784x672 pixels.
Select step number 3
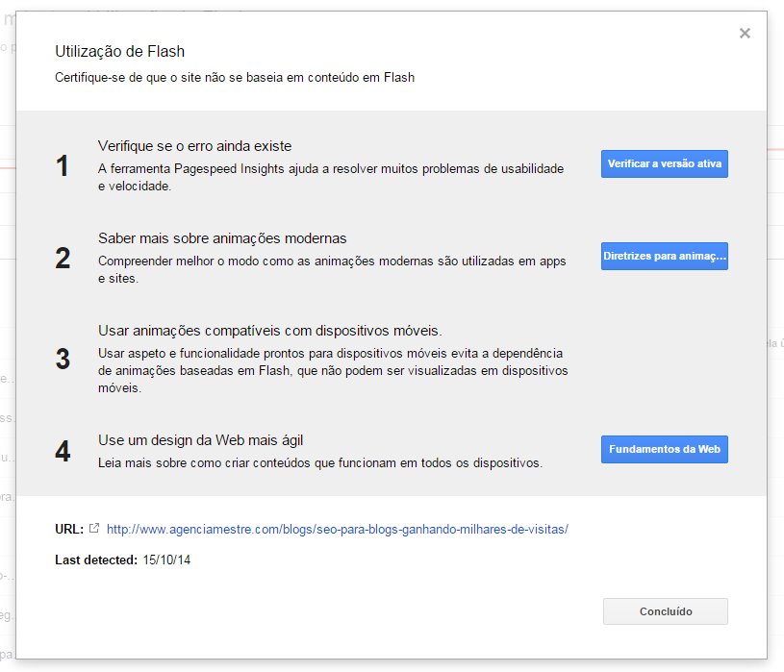[x=63, y=360]
